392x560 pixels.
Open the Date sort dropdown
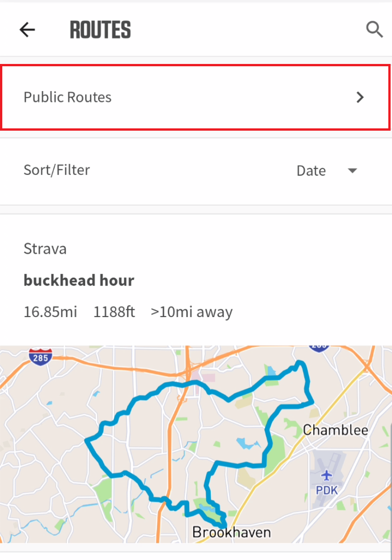pyautogui.click(x=311, y=171)
